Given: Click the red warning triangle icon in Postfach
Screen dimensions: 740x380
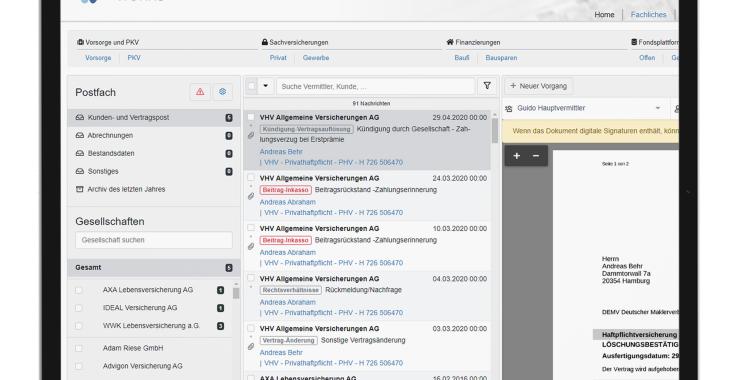Looking at the screenshot, I should (x=200, y=92).
